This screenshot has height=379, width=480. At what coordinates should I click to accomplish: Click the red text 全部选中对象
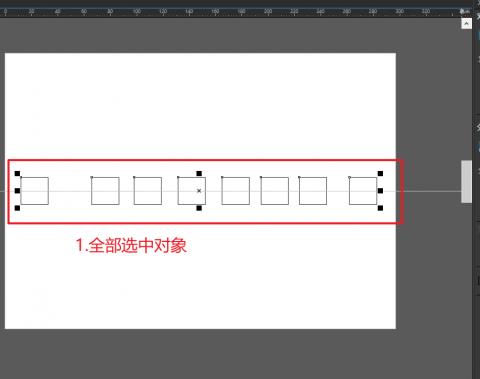[137, 245]
